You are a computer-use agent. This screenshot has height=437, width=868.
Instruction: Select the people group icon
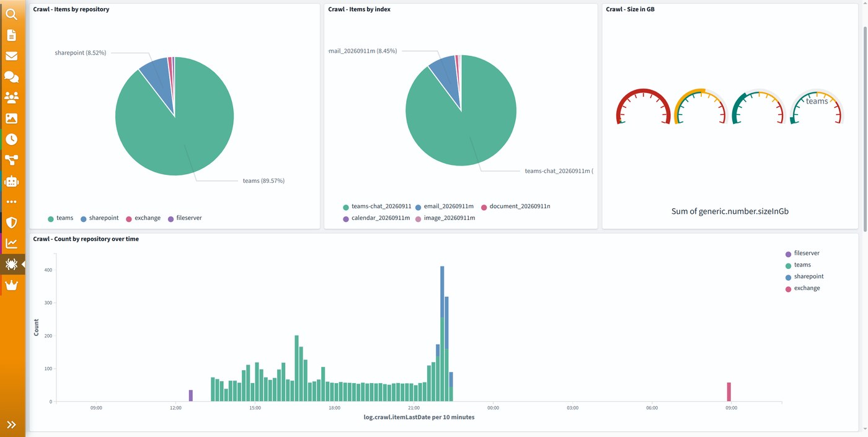coord(11,97)
